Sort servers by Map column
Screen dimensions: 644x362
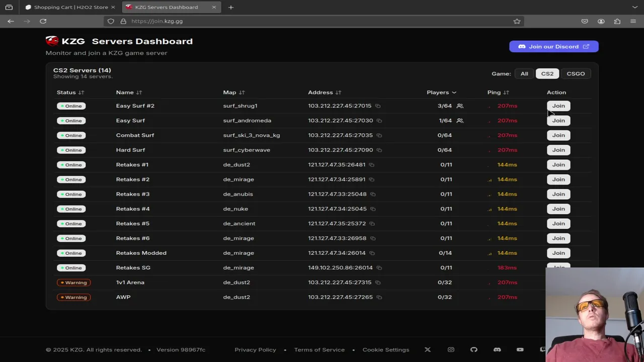(234, 93)
